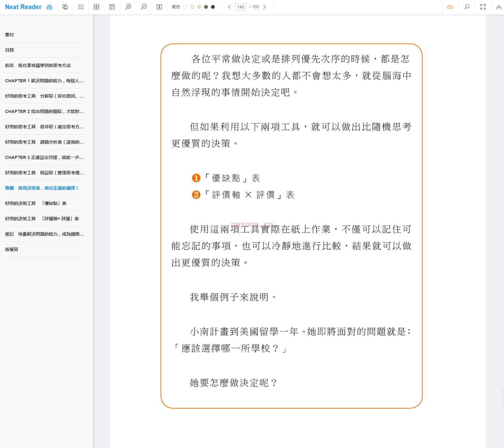This screenshot has width=504, height=448.
Task: Toggle the table of contents menu icon
Action: pos(81,7)
